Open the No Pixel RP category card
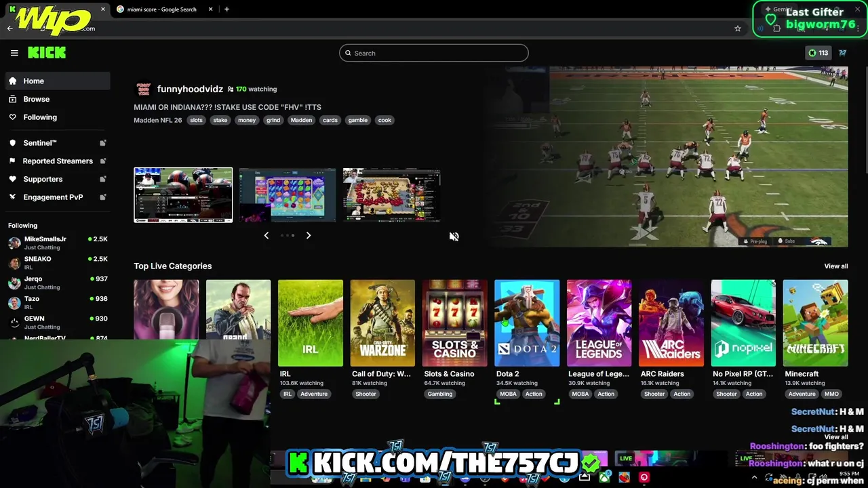This screenshot has height=488, width=868. coord(743,323)
